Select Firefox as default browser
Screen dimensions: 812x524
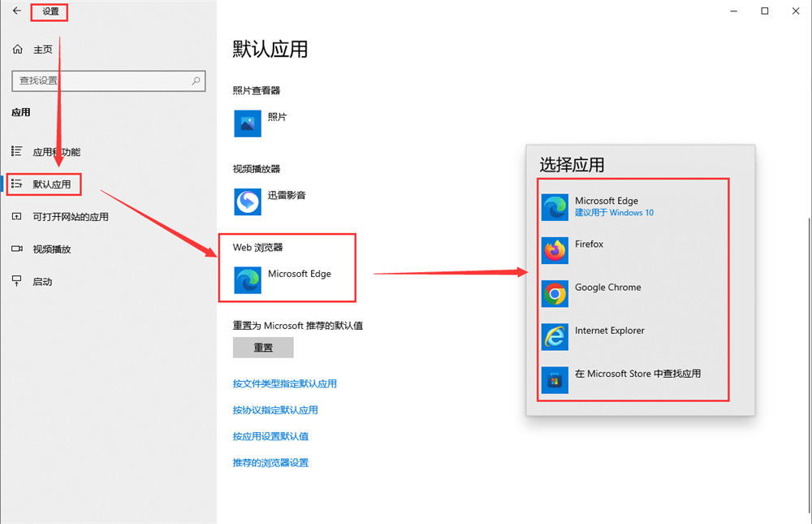click(589, 244)
